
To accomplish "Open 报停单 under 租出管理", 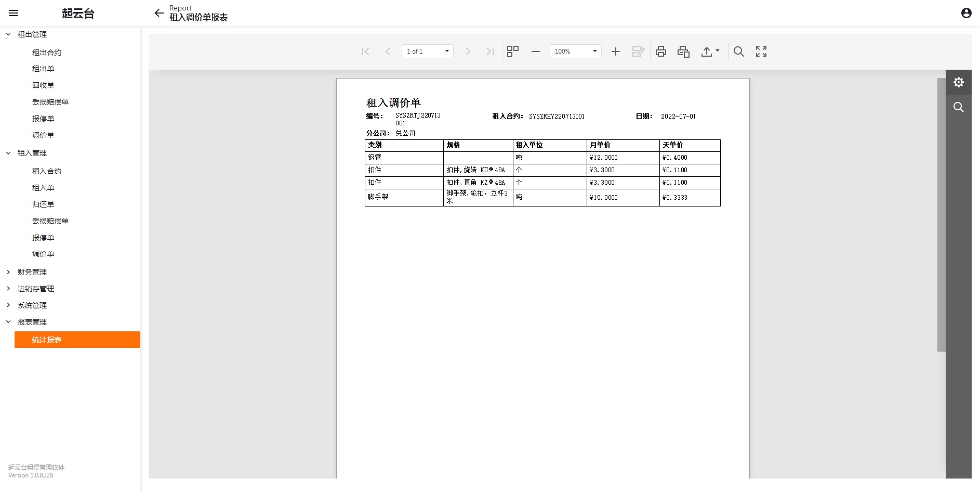I will 43,119.
